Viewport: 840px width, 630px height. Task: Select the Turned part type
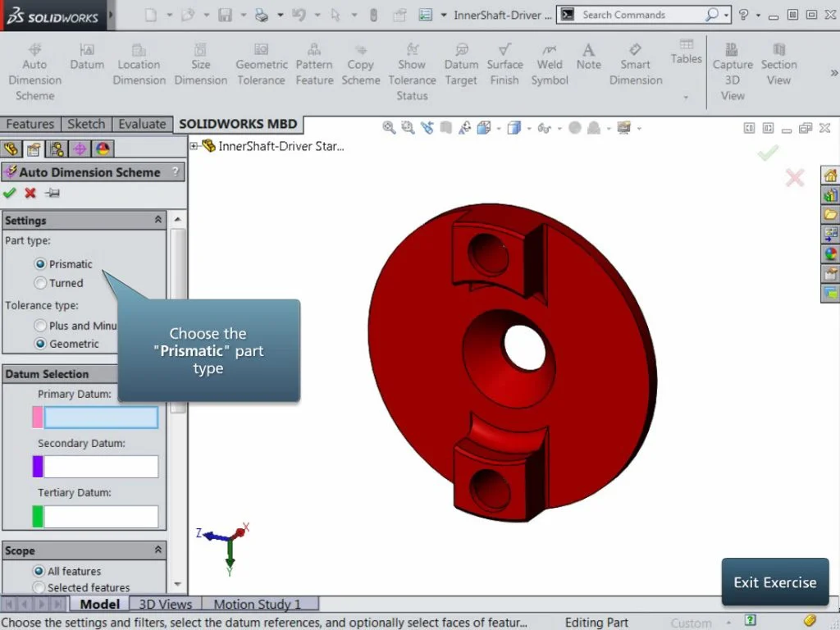tap(40, 283)
